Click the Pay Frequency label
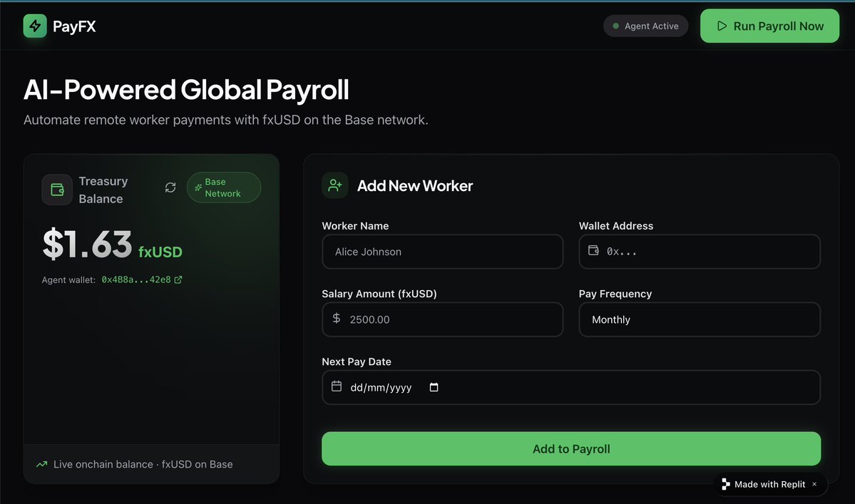This screenshot has height=504, width=855. click(615, 294)
